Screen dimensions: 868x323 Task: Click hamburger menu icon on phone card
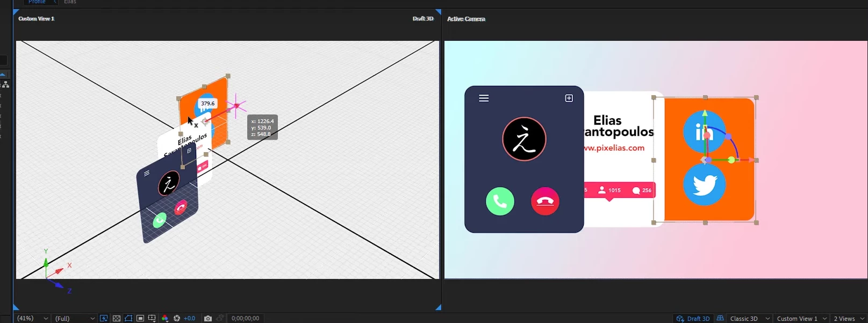tap(484, 98)
